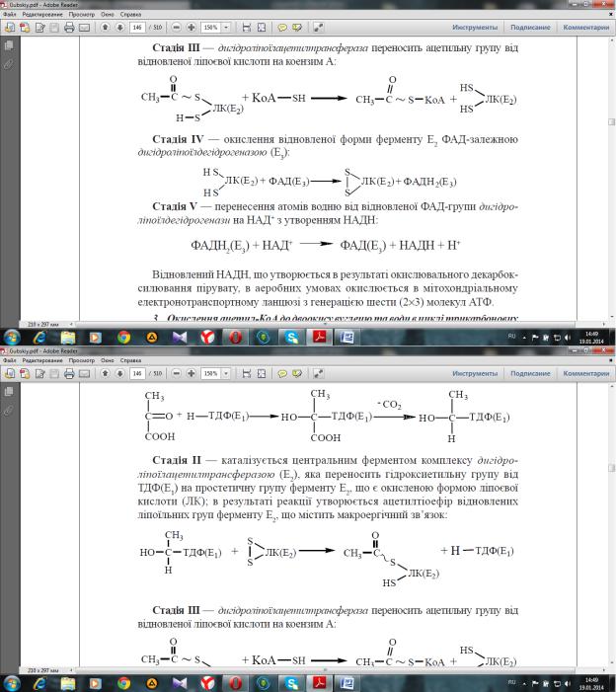The height and width of the screenshot is (692, 616).
Task: Open Инструменты pane in upper window
Action: tap(475, 28)
